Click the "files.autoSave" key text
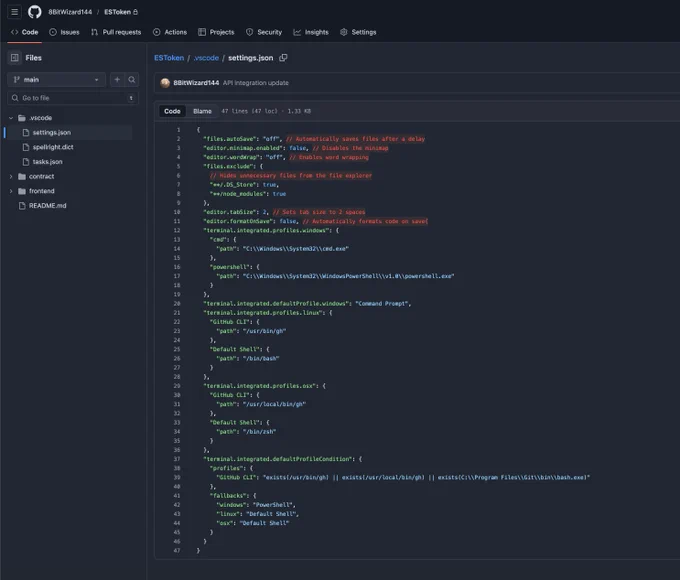680x580 pixels. tap(229, 139)
